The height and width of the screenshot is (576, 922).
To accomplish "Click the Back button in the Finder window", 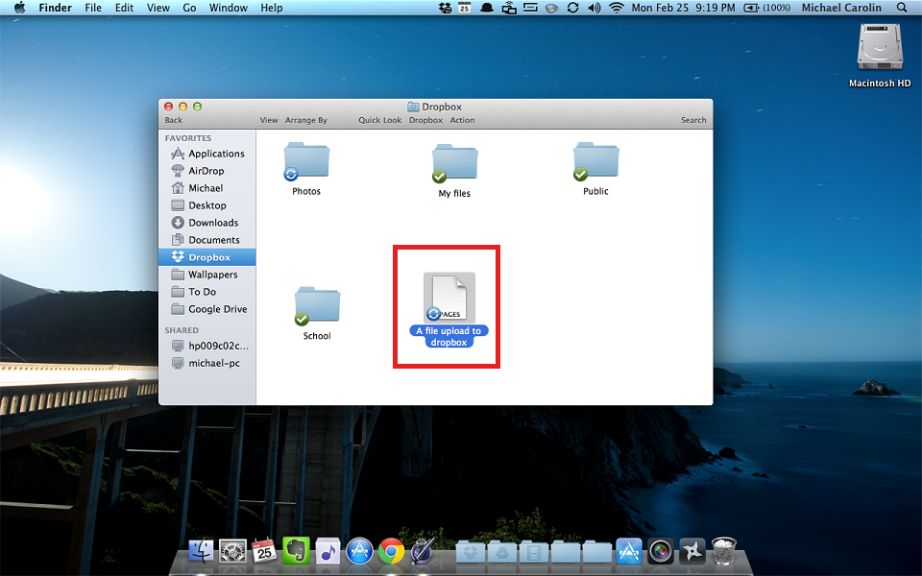I will pos(174,119).
